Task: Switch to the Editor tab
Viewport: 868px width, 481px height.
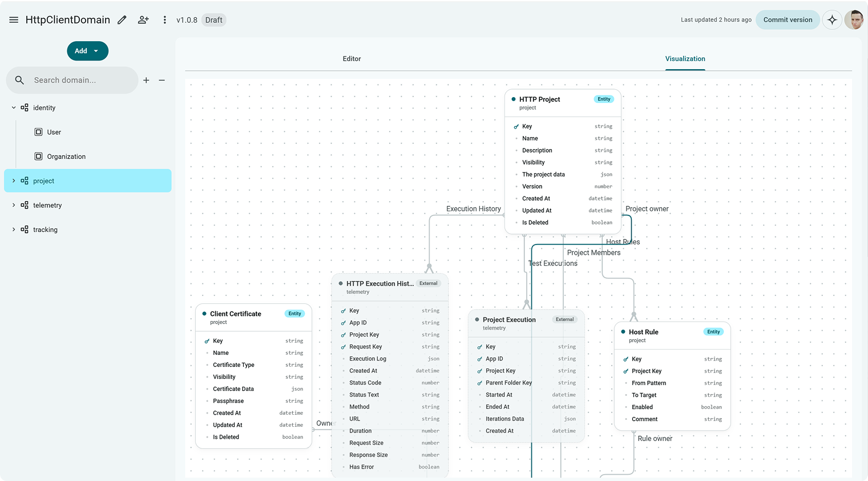Action: 352,59
